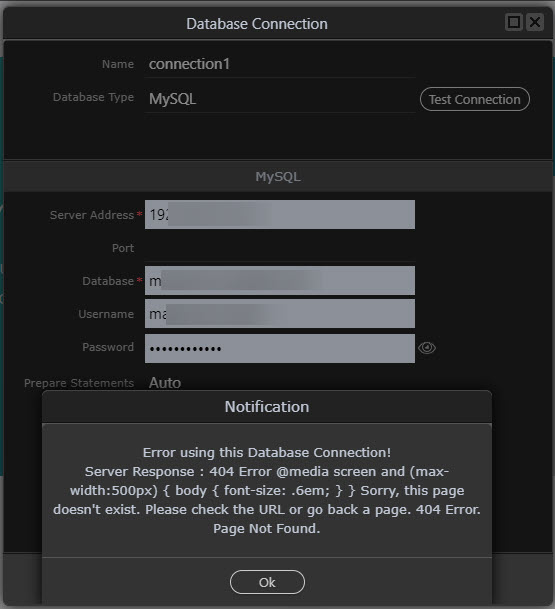Maximize the Database Connection dialog
Screen dimensions: 555x609
pyautogui.click(x=514, y=22)
